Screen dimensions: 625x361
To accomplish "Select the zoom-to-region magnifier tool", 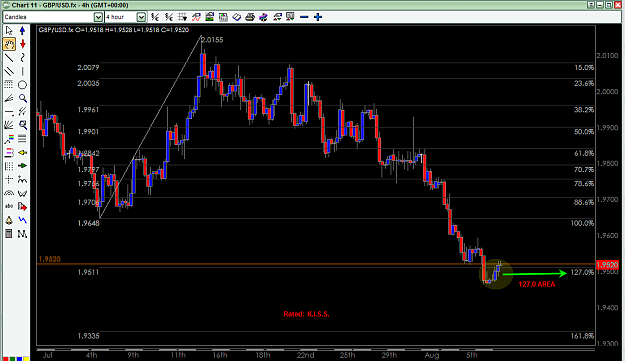I will (x=23, y=126).
